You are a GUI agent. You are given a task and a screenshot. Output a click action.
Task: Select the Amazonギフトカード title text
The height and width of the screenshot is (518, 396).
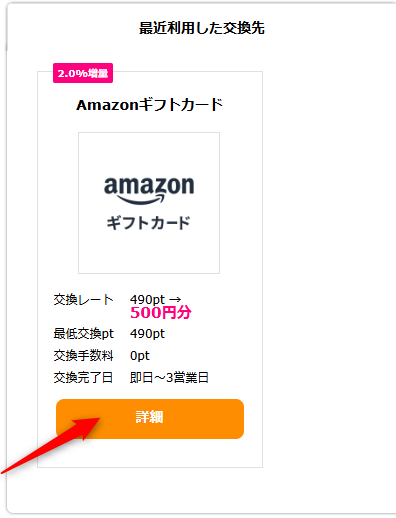149,105
